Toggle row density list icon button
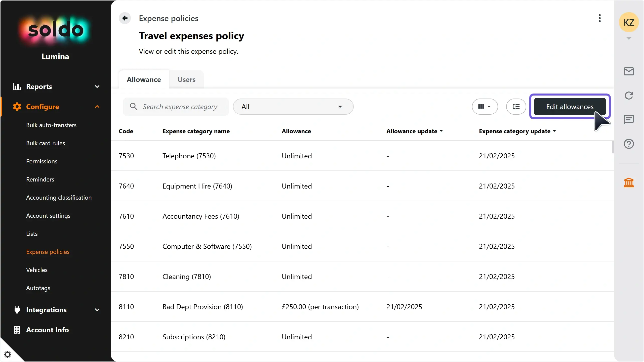The width and height of the screenshot is (644, 362). point(516,107)
